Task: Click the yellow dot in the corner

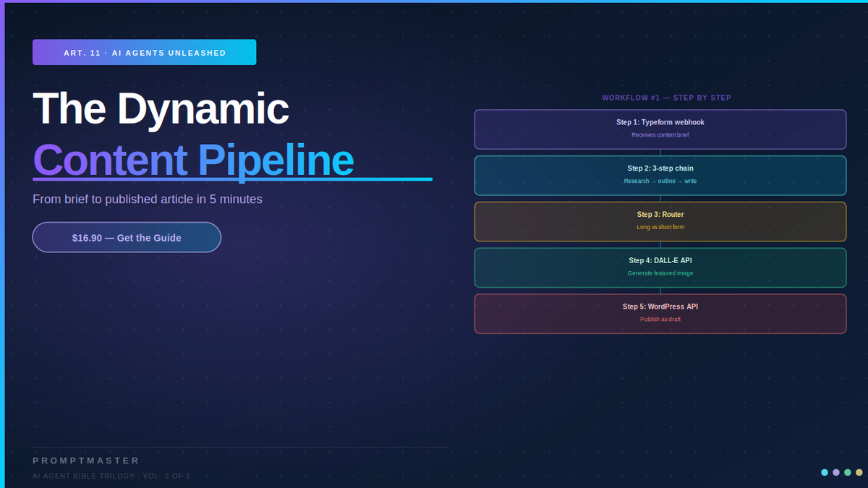Action: 859,472
